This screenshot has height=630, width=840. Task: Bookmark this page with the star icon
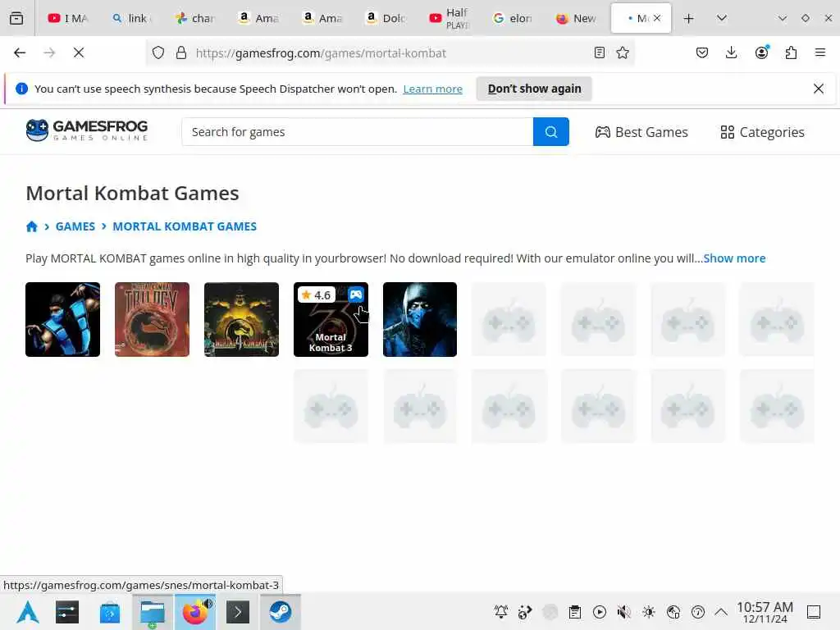click(623, 52)
